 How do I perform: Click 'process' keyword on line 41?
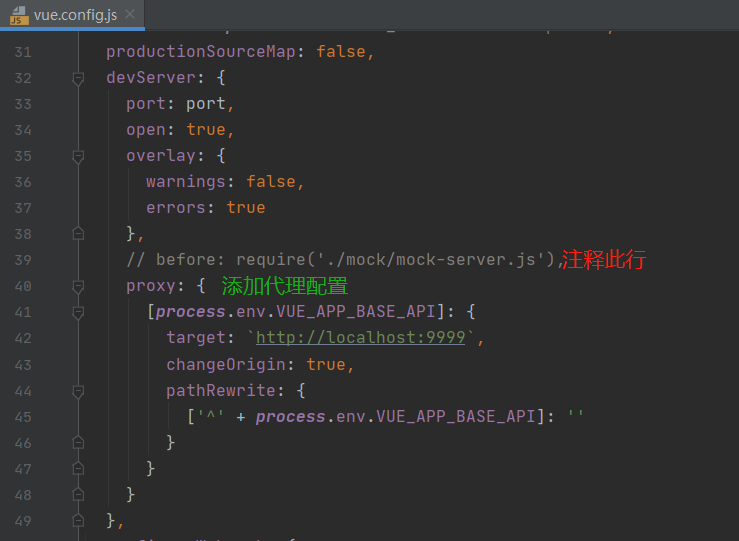coord(190,312)
